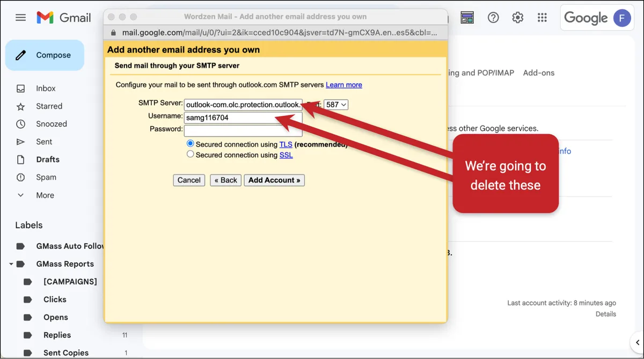The height and width of the screenshot is (359, 644).
Task: Click the Username input field
Action: pyautogui.click(x=243, y=118)
